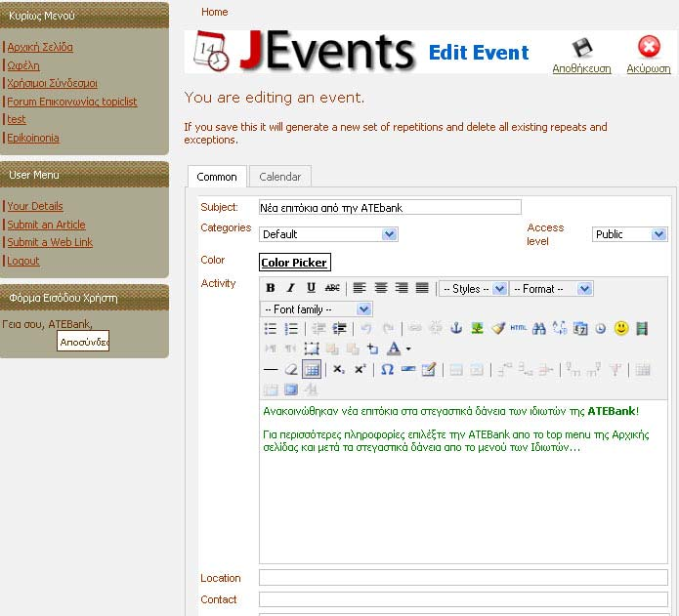
Task: Apply superscript formatting
Action: coord(360,369)
